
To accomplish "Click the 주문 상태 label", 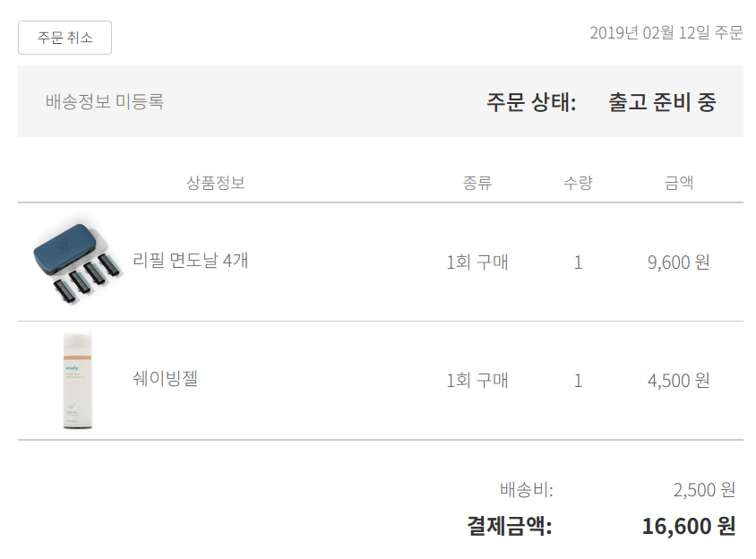I will pos(531,102).
